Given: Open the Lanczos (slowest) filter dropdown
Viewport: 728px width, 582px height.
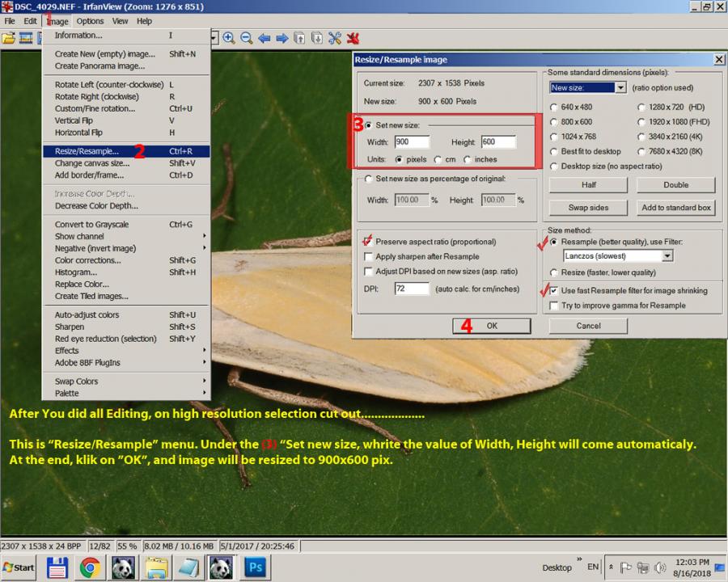Looking at the screenshot, I should point(667,255).
